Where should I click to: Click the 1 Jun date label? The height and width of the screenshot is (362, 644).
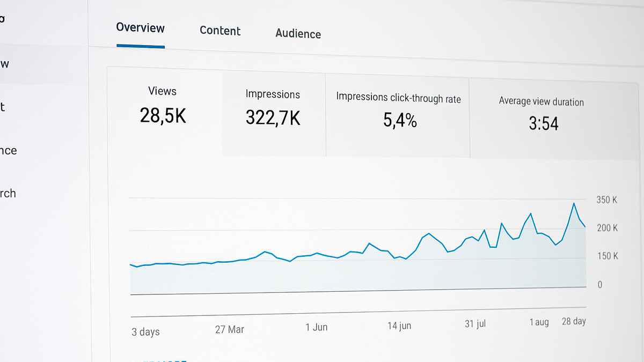[316, 327]
